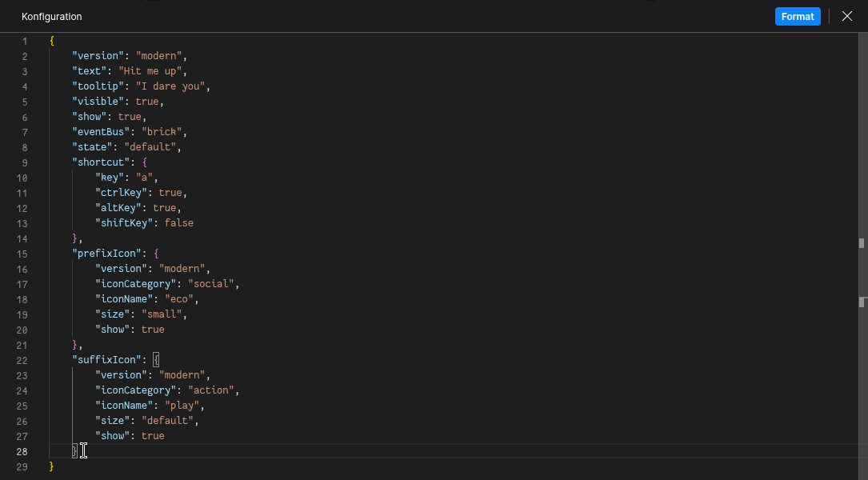Screen dimensions: 868x480
Task: Click the "shortcut" property key
Action: (100, 162)
